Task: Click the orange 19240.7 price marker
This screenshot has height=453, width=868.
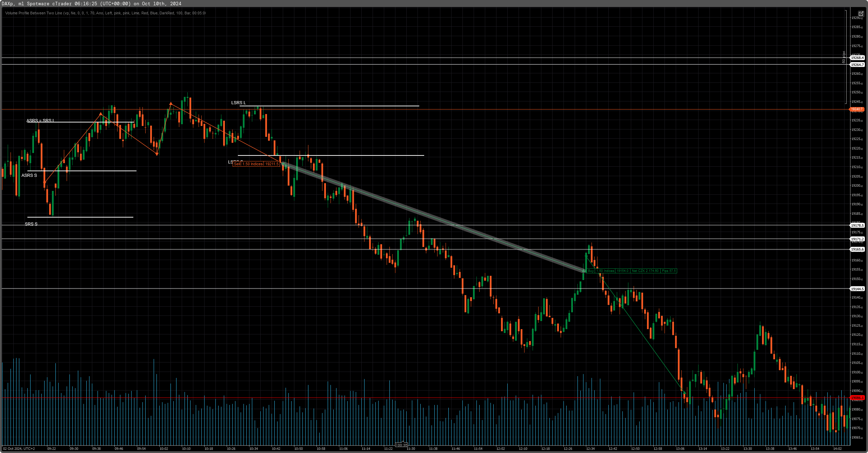Action: coord(856,109)
